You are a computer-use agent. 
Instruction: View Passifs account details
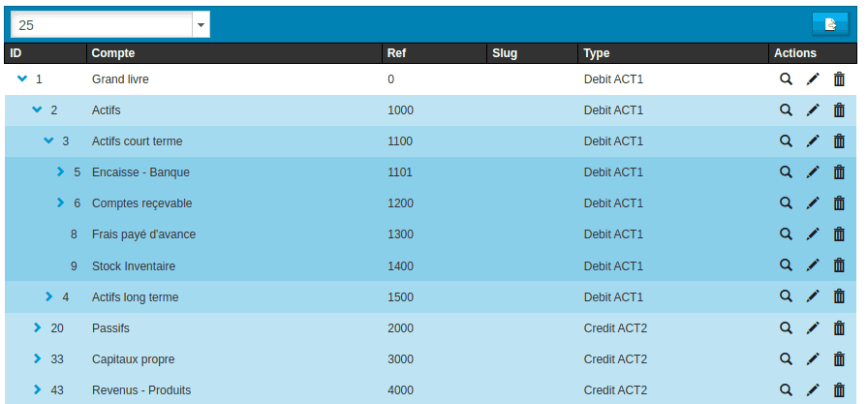point(786,328)
